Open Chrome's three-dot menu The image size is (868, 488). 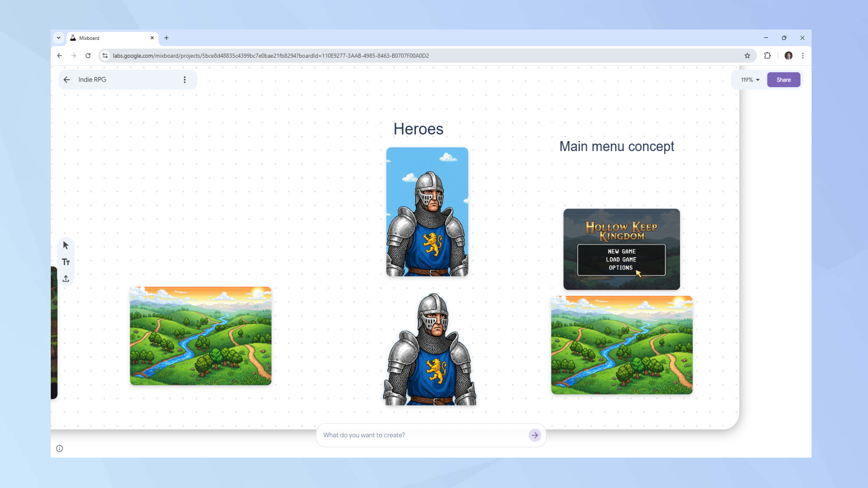803,56
